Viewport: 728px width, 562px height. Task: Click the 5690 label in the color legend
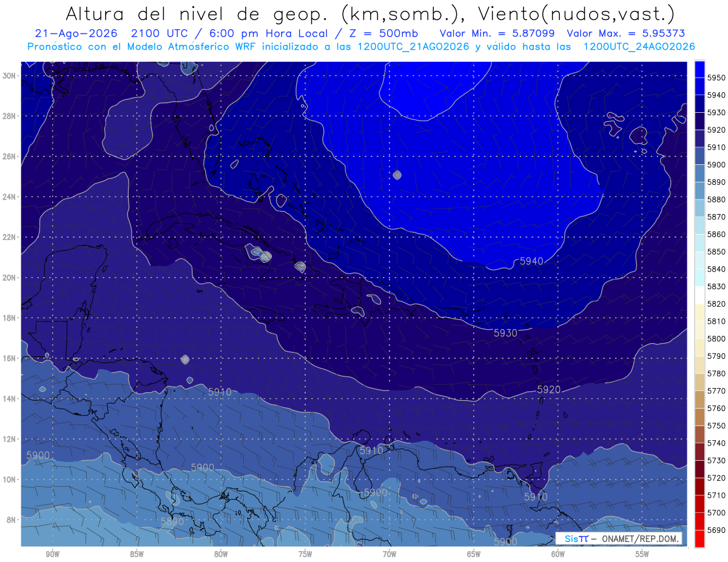tap(717, 530)
